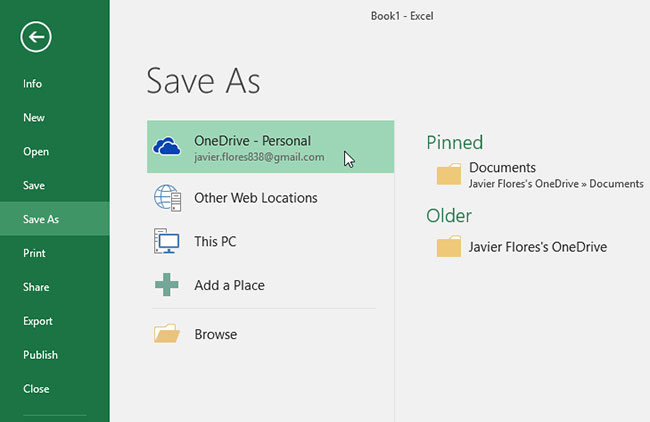
Task: Click the javier.flores838@gmail.com account text
Action: click(x=259, y=158)
